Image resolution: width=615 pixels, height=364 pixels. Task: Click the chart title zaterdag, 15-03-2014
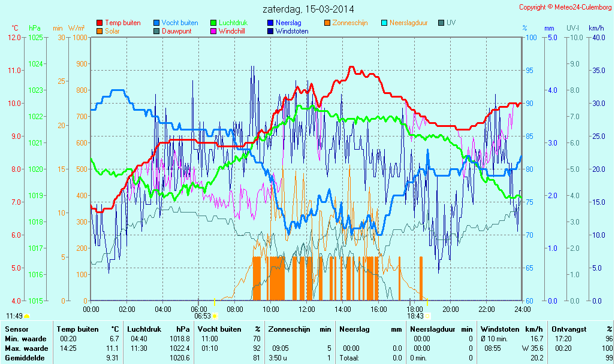[x=308, y=10]
